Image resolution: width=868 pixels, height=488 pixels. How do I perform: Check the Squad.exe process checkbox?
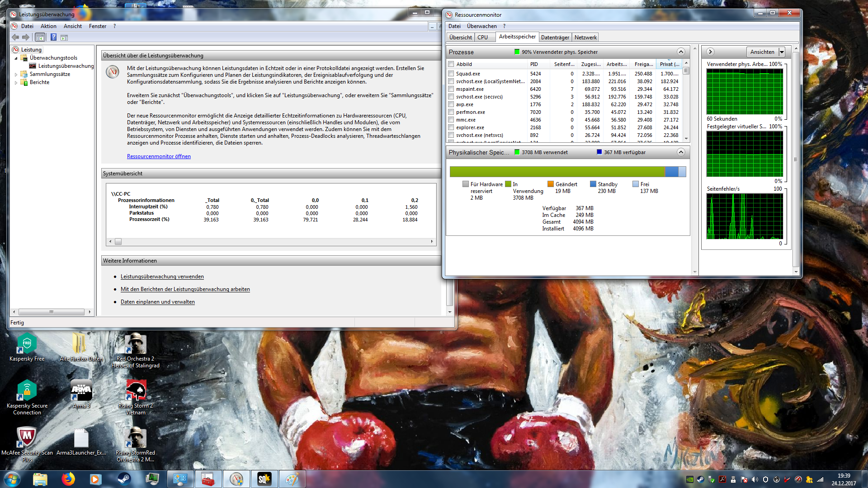[x=451, y=74]
